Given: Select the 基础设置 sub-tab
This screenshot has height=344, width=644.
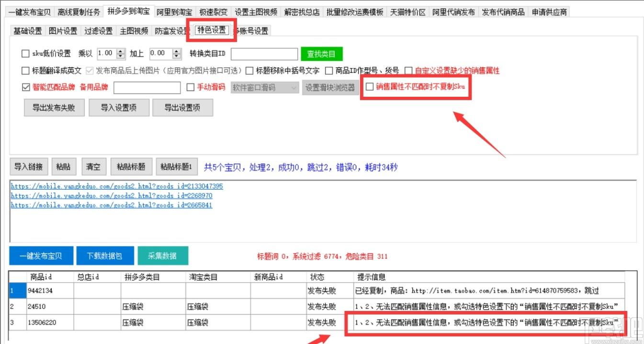Looking at the screenshot, I should [28, 31].
